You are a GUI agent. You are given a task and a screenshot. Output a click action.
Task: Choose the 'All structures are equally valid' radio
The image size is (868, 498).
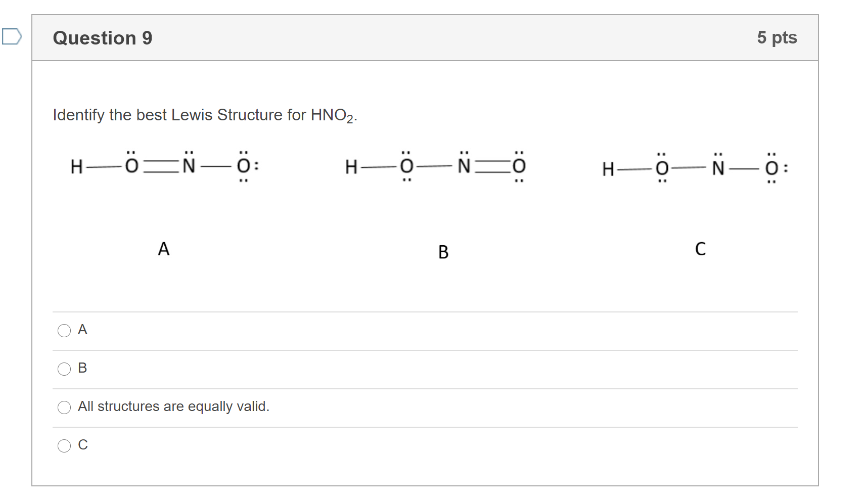tap(64, 408)
